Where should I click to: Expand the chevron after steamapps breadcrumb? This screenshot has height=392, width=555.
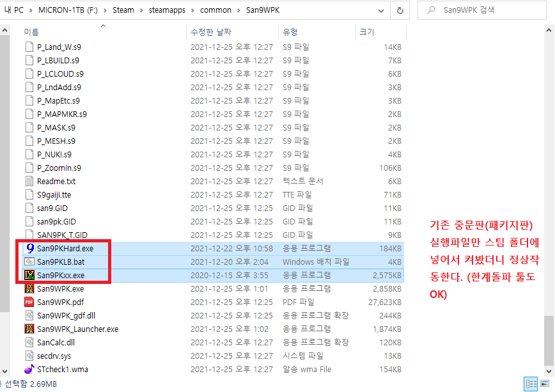tap(193, 10)
